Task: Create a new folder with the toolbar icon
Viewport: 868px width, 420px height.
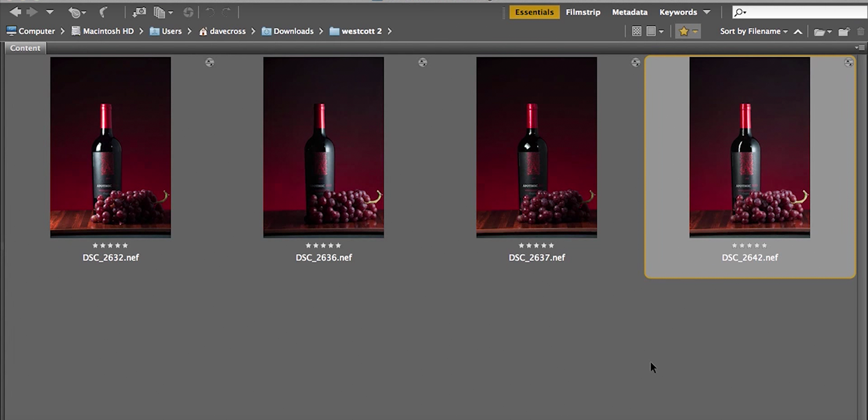Action: coord(844,31)
